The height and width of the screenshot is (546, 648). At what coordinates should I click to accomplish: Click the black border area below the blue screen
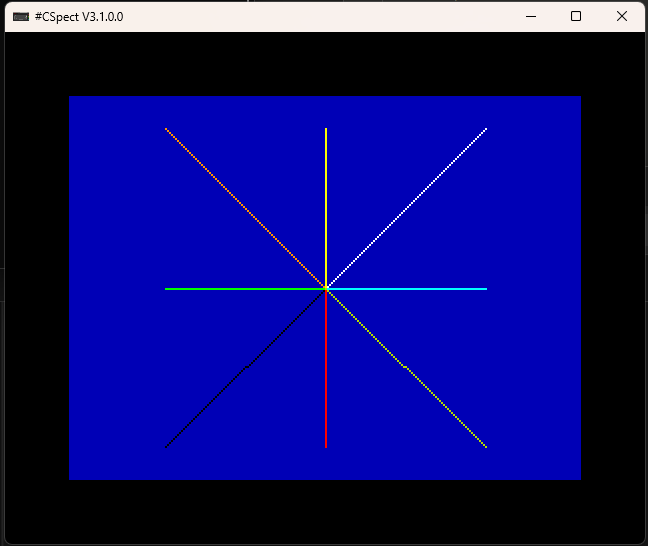tap(325, 510)
